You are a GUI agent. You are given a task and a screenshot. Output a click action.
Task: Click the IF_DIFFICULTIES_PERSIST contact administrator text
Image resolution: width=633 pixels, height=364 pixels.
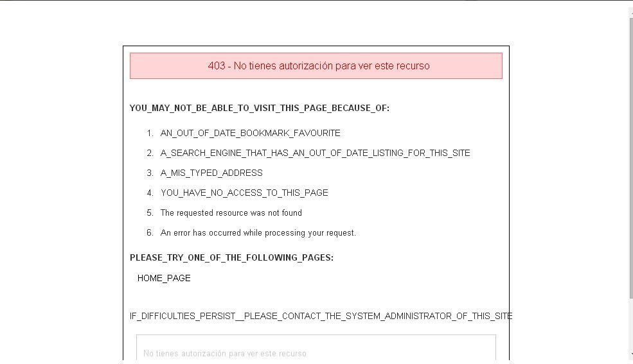click(x=321, y=316)
